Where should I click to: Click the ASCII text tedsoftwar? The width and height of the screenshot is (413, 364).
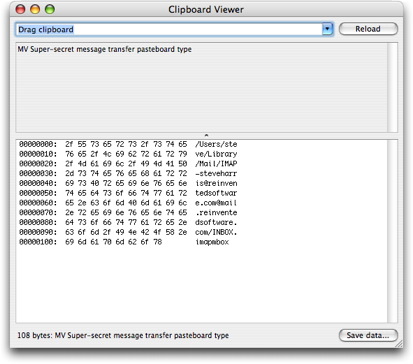click(x=216, y=193)
